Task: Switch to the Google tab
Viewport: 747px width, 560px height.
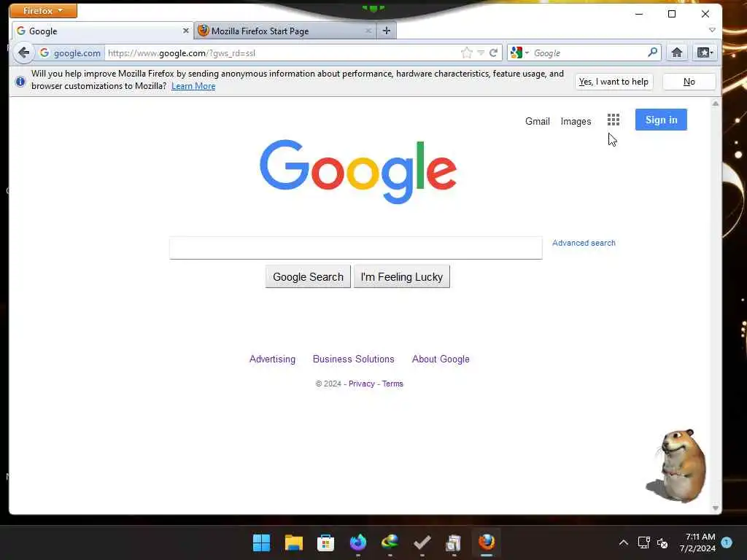Action: click(x=102, y=31)
